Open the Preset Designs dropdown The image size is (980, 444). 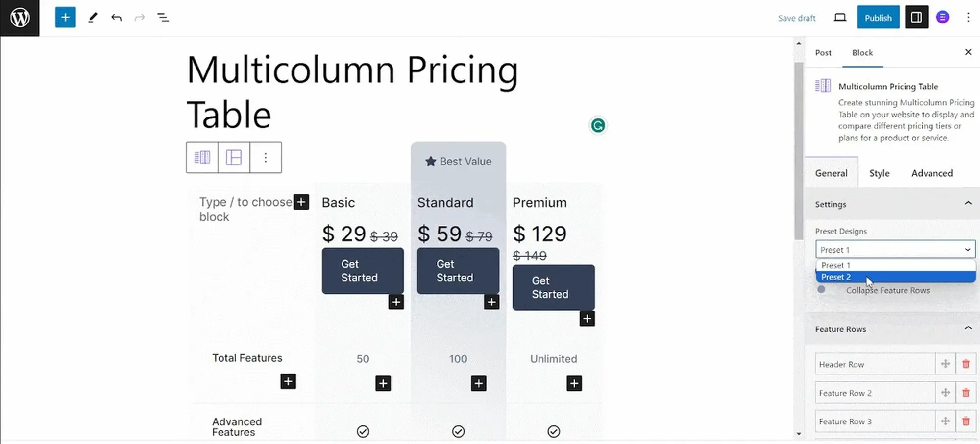(x=895, y=250)
